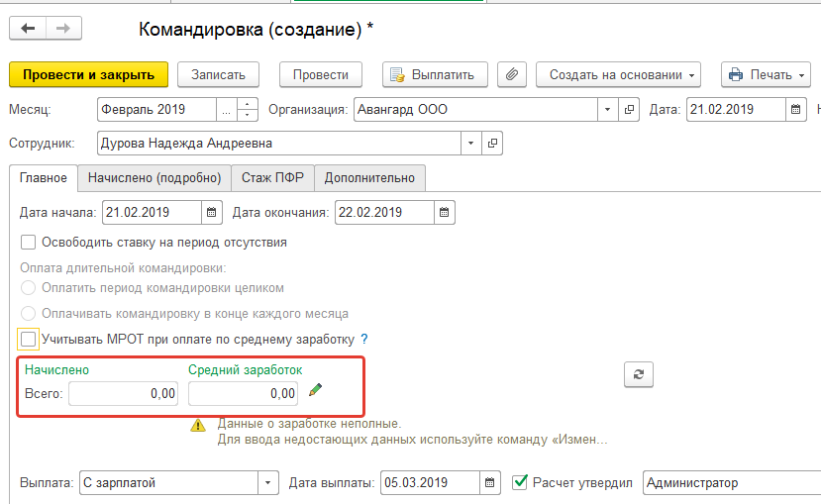Click the Всего accrued amount field

123,393
